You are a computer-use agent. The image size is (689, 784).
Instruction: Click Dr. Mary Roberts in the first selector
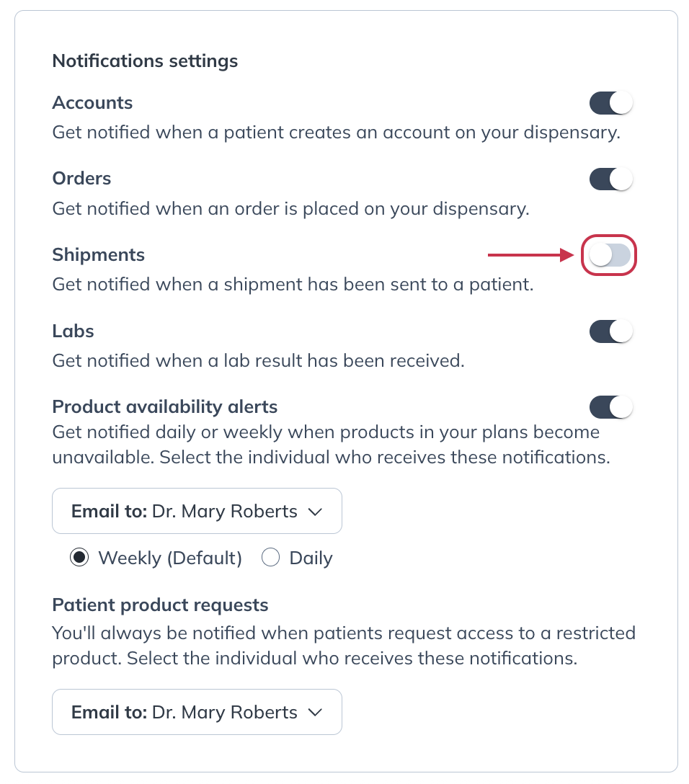click(225, 511)
